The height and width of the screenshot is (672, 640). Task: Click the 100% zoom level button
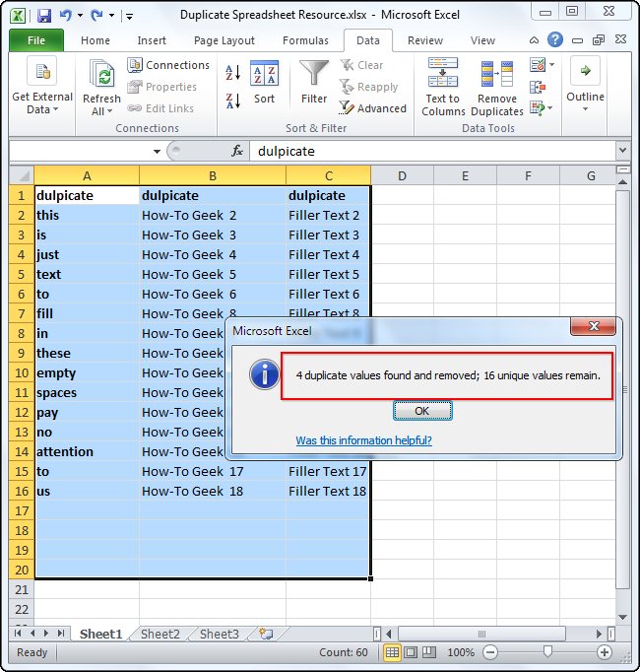click(461, 652)
